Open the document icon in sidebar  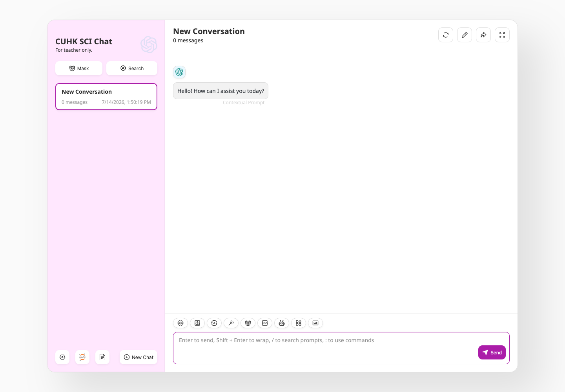102,357
